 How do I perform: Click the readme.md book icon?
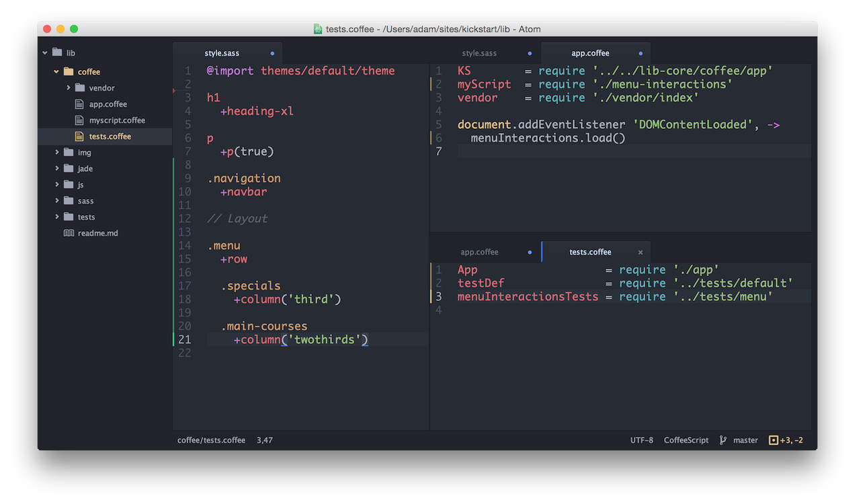pos(69,233)
